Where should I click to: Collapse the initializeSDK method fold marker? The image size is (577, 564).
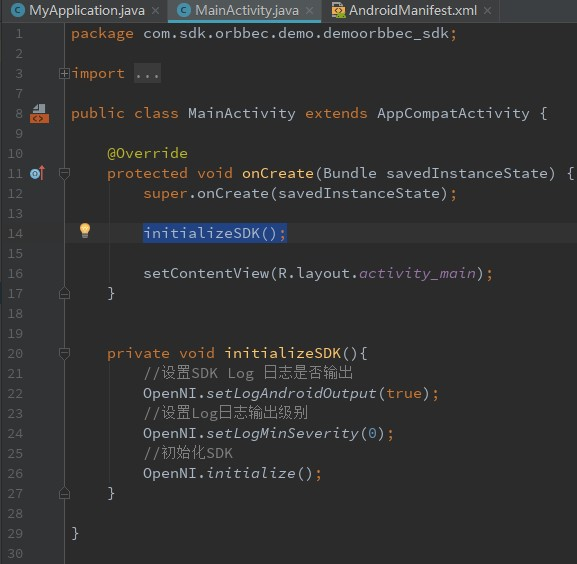tap(64, 354)
